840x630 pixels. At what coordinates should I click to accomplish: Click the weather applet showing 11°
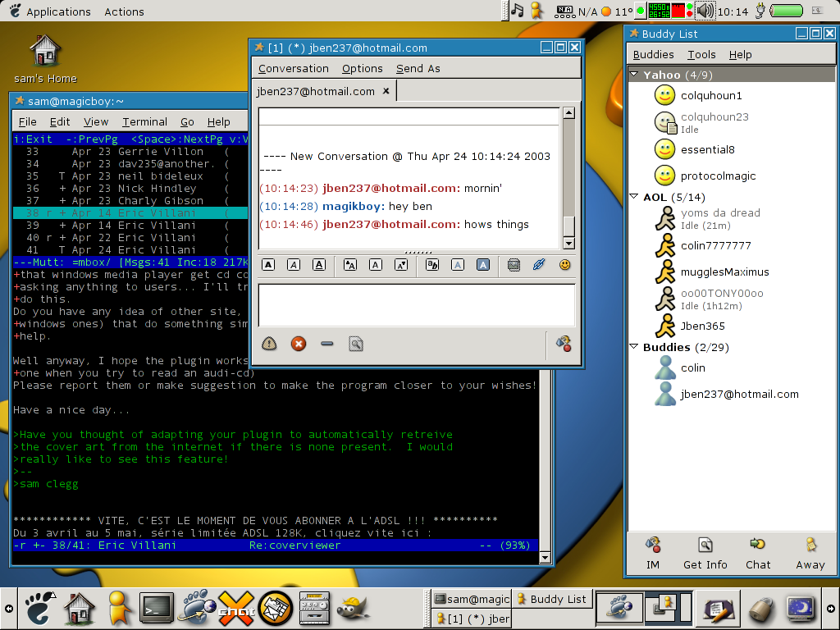point(617,11)
